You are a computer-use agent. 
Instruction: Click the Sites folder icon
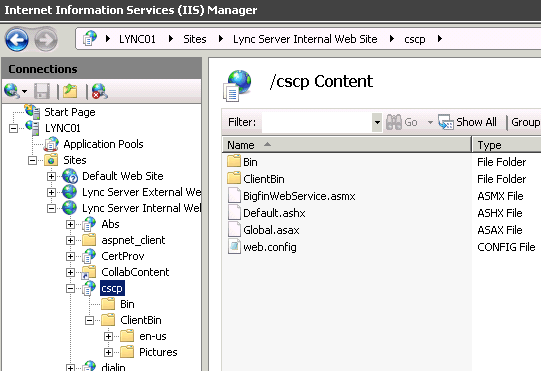click(x=51, y=160)
